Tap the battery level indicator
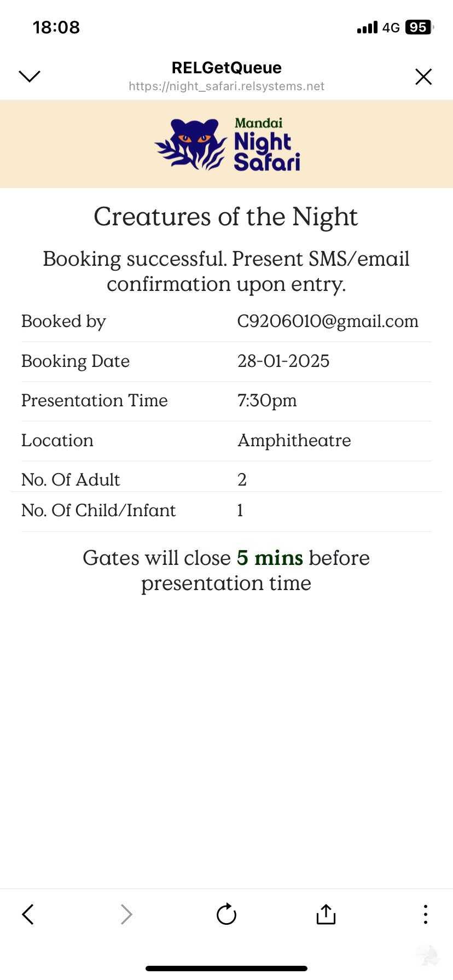Image resolution: width=453 pixels, height=980 pixels. [x=419, y=27]
